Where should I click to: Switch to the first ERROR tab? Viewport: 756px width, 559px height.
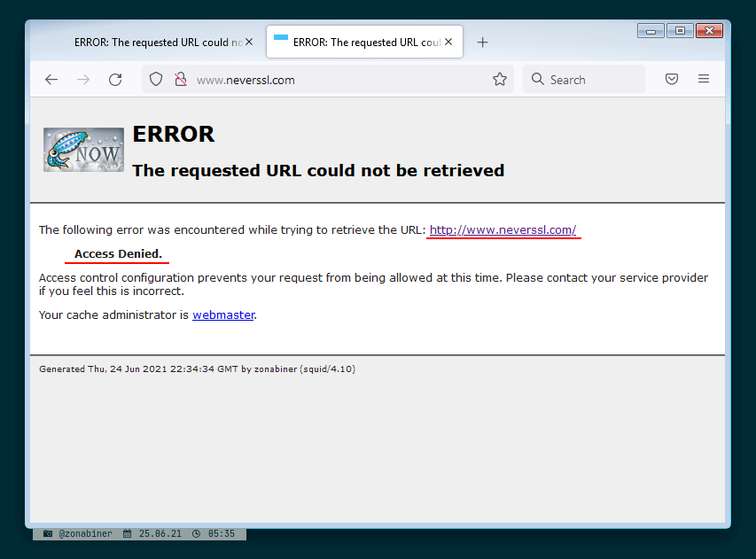(x=160, y=42)
